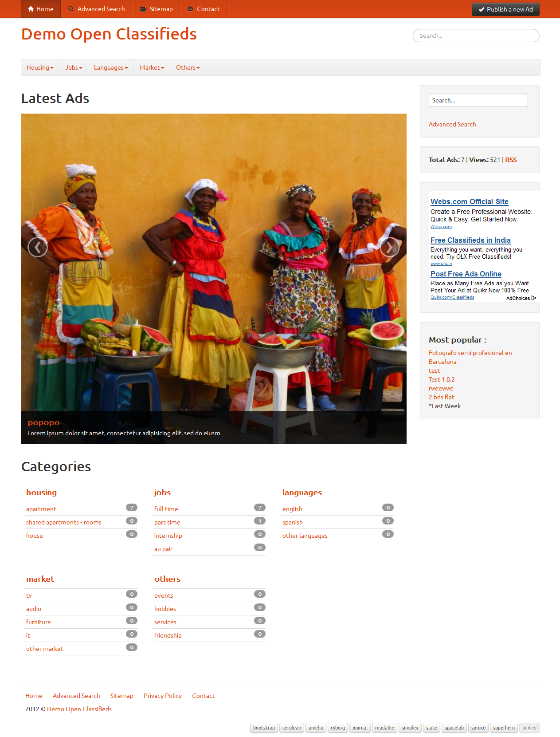Click the top header search box

(x=476, y=35)
